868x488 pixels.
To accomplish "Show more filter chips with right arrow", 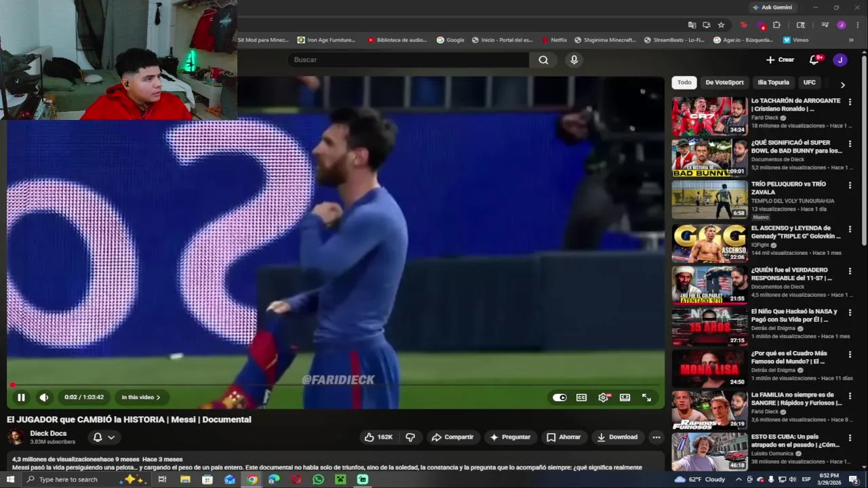I will coord(842,85).
